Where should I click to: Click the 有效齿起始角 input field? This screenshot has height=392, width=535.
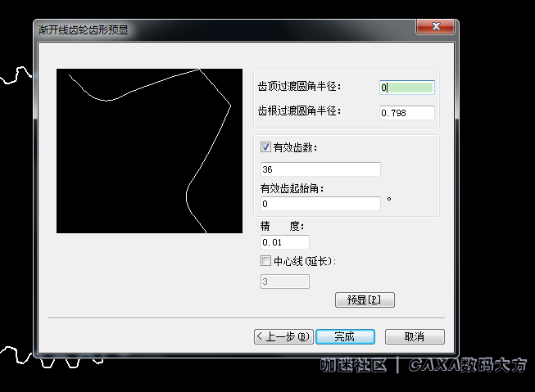320,204
